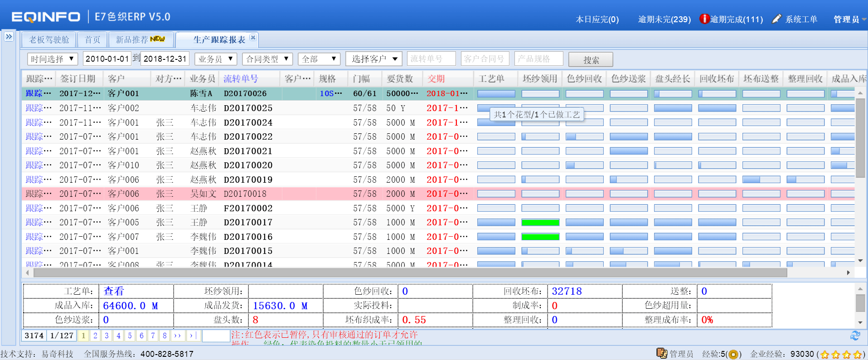
Task: Click 成品入库 value 64600.0 M
Action: [x=131, y=306]
